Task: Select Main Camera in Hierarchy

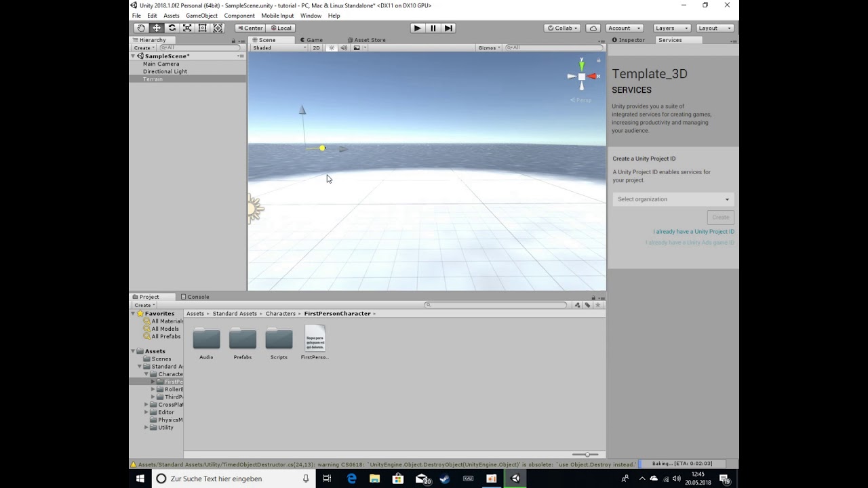Action: point(161,64)
